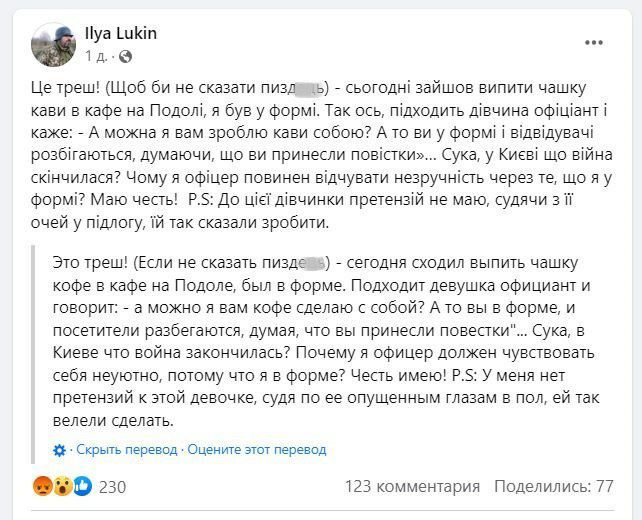Viewport: 642px width, 520px height.
Task: Open the 123 комментария comments link
Action: point(412,486)
